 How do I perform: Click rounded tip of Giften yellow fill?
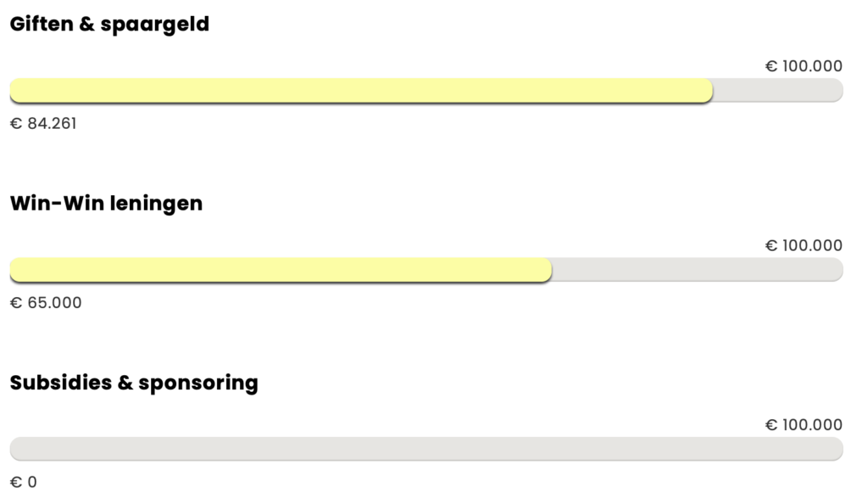(708, 90)
